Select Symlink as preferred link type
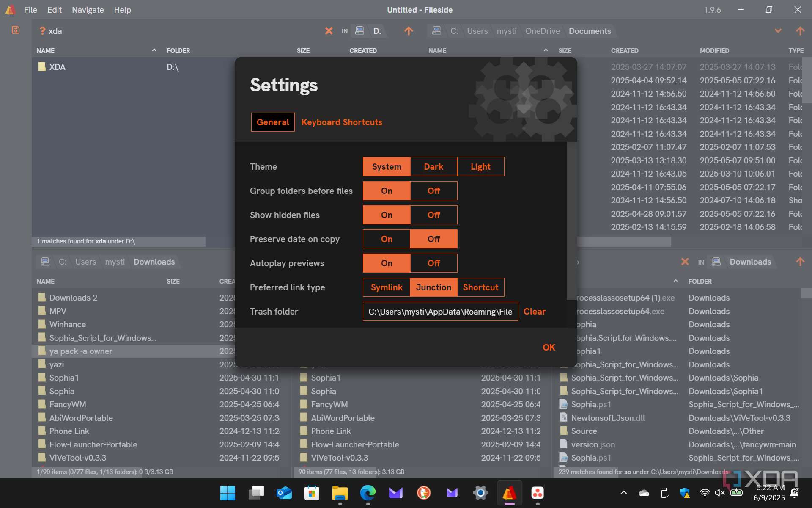Viewport: 812px width, 508px height. [387, 287]
